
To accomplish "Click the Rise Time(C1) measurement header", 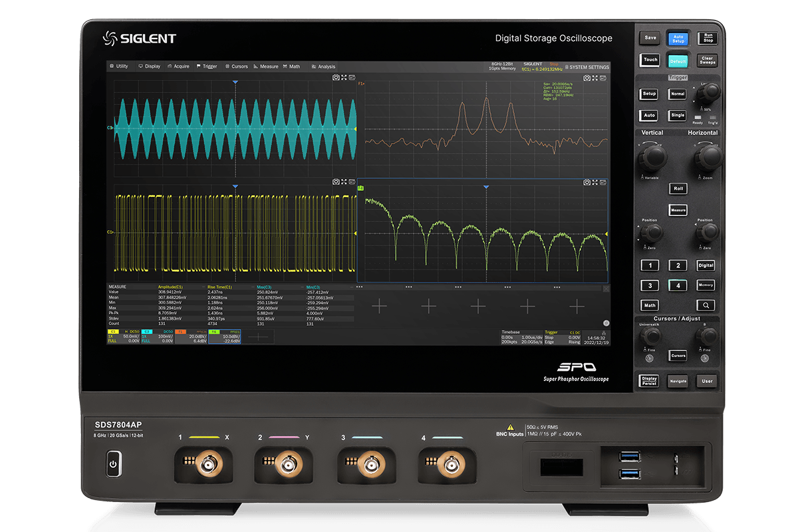I will pyautogui.click(x=219, y=287).
